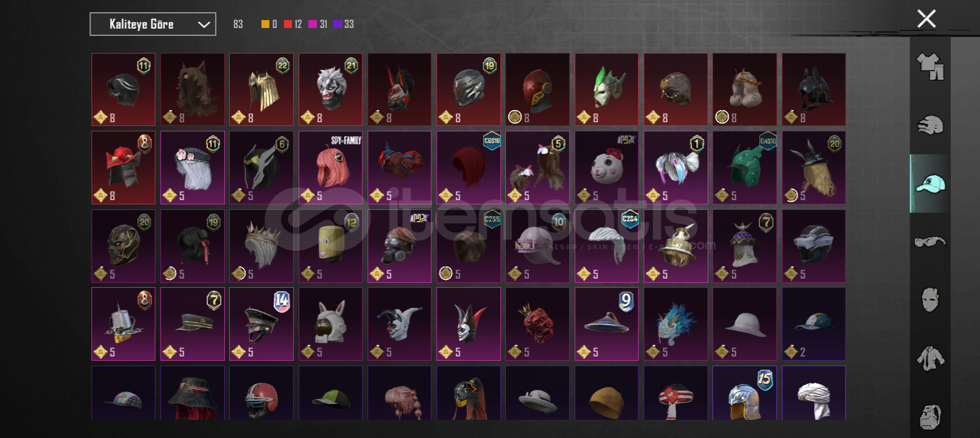Close the inventory with X icon
Image resolution: width=980 pixels, height=438 pixels.
tap(927, 19)
